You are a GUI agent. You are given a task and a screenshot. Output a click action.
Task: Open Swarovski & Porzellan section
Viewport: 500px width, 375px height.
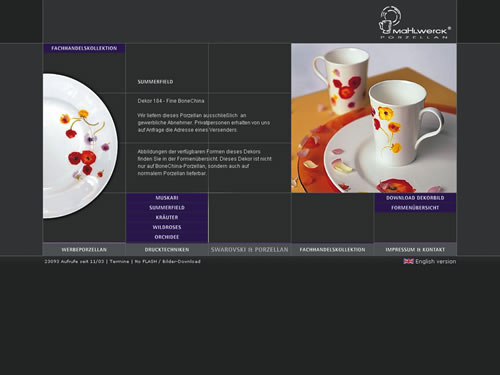[x=250, y=249]
